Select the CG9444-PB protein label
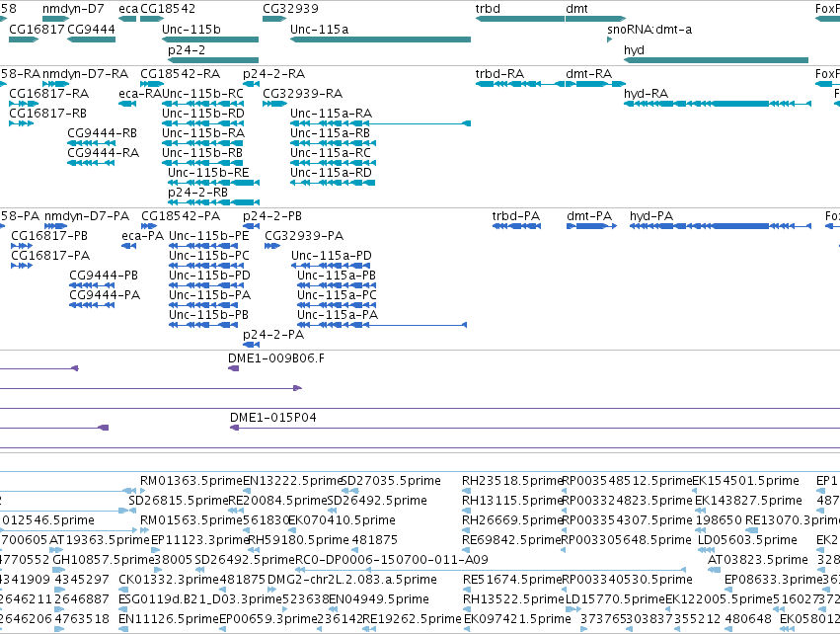The image size is (840, 634). [104, 276]
